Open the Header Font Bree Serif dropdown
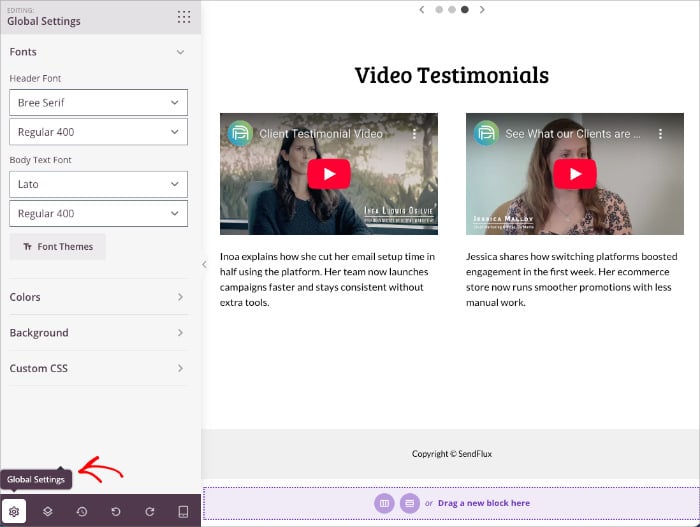This screenshot has width=700, height=527. (x=98, y=102)
